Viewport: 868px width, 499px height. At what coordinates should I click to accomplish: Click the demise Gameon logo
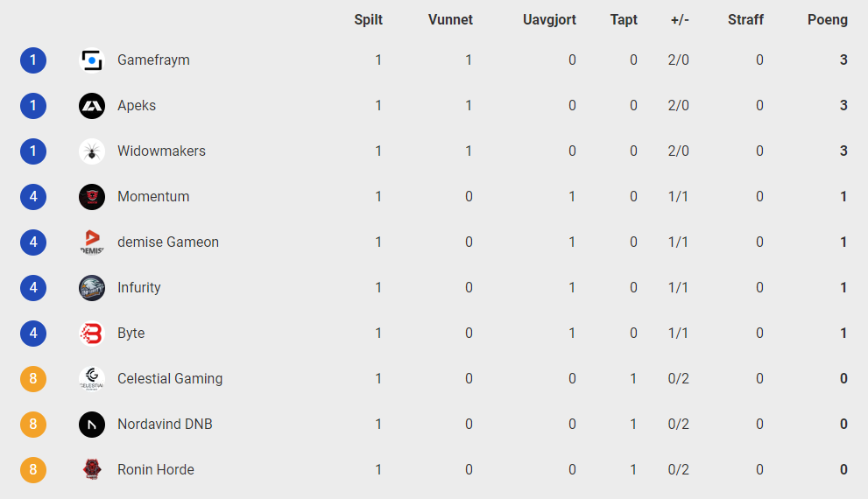tap(92, 242)
